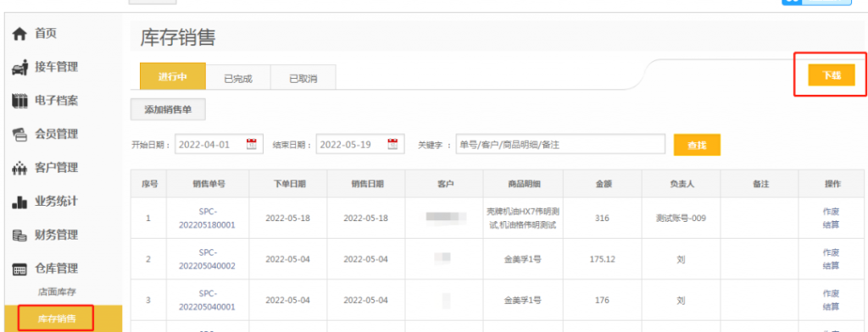The width and height of the screenshot is (868, 332).
Task: Click the 客户 column header
Action: coord(444,184)
